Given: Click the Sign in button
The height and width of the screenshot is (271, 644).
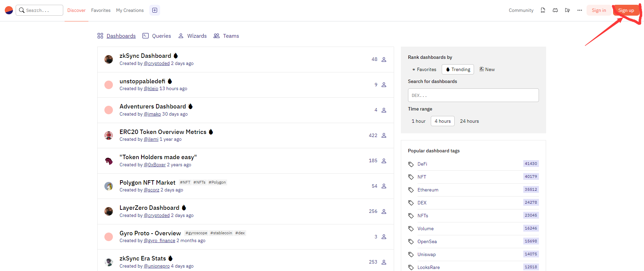Looking at the screenshot, I should point(599,10).
